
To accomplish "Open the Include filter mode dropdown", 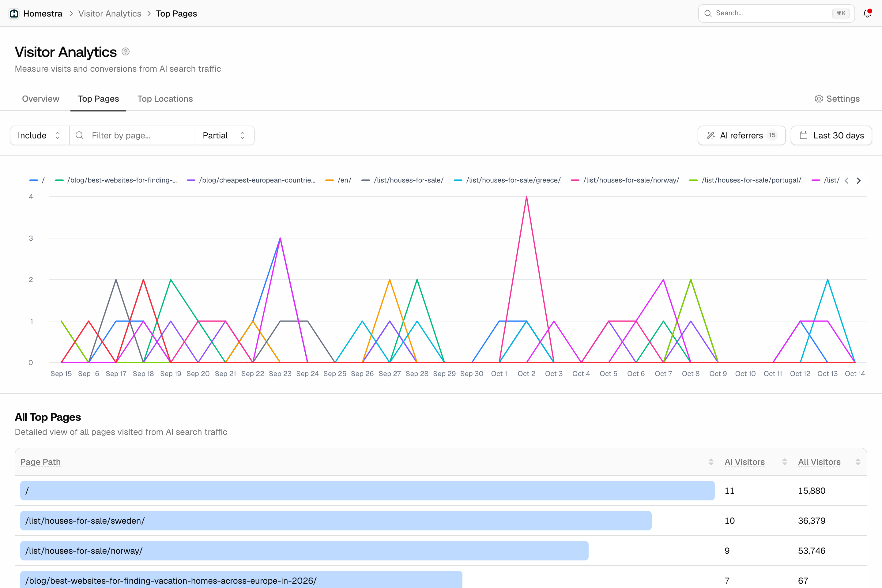I will point(40,135).
